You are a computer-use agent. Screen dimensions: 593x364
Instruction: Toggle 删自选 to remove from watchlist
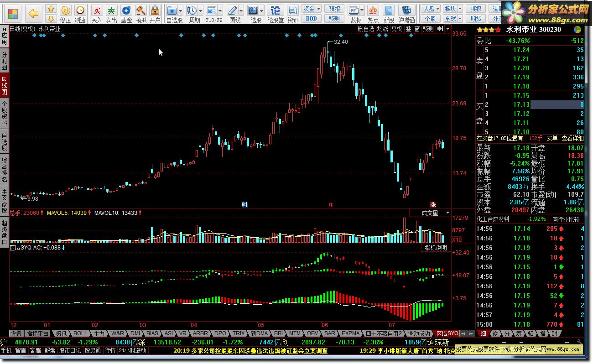point(366,29)
